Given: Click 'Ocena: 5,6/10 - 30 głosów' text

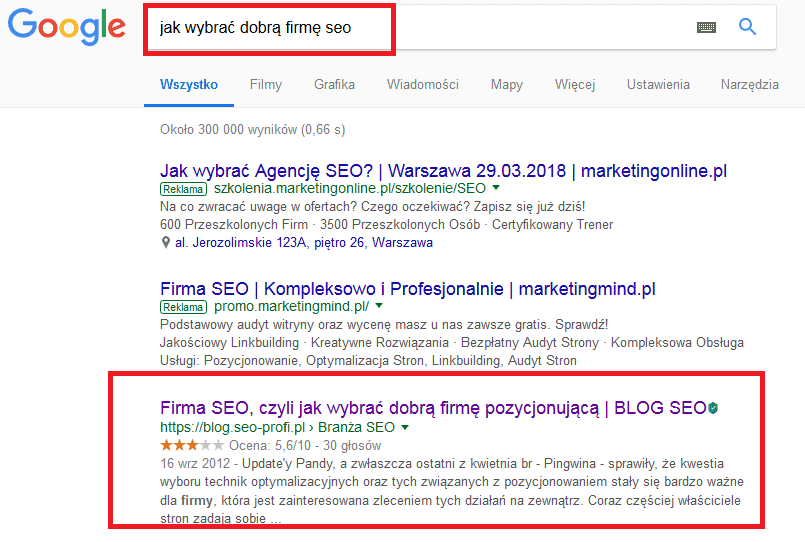Looking at the screenshot, I should 305,446.
